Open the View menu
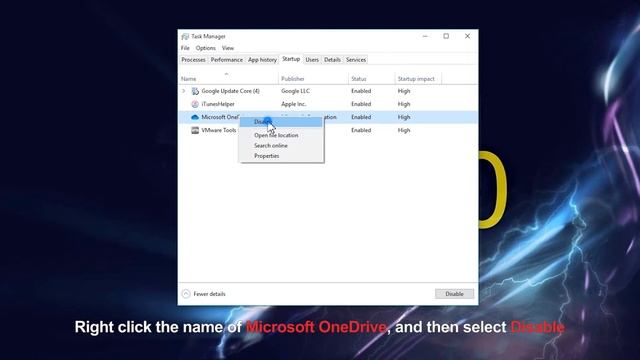This screenshot has height=360, width=640. (228, 48)
